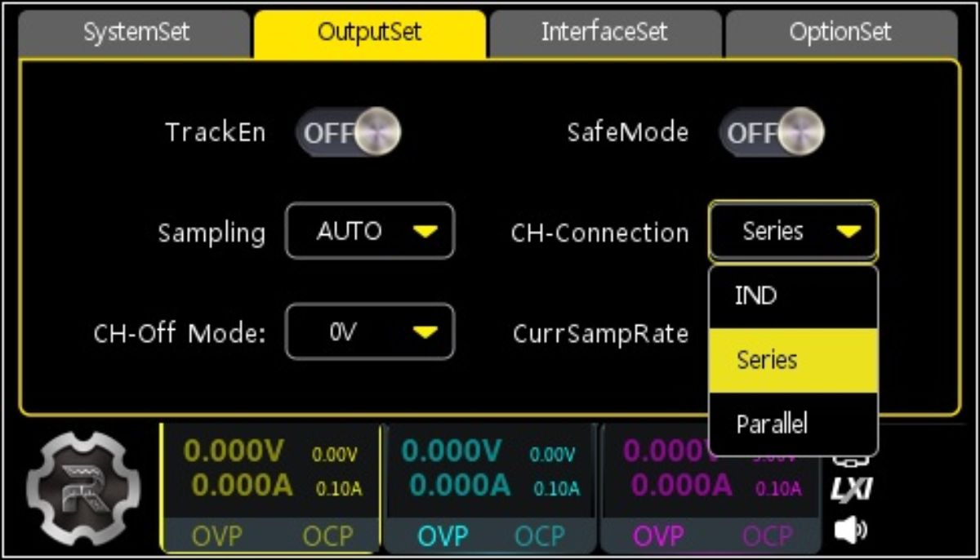Click the gear logo home icon
Screen dimensions: 980x560
point(78,489)
